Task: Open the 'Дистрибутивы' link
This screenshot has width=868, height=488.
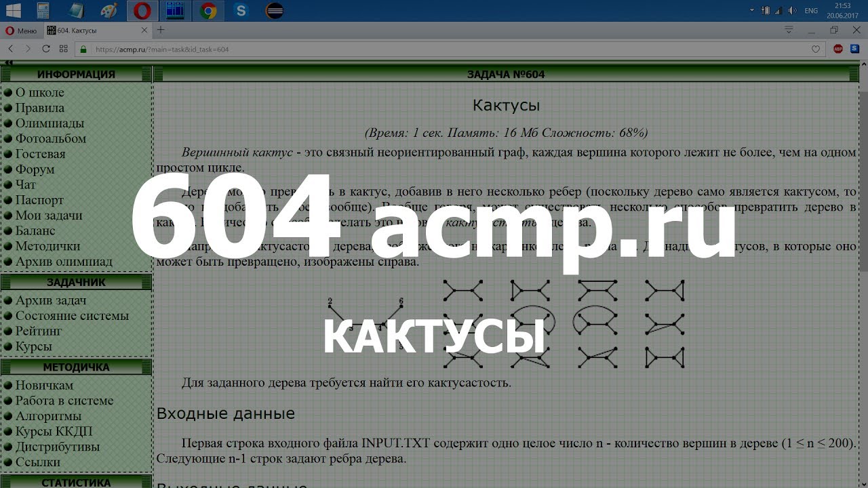Action: click(x=58, y=447)
